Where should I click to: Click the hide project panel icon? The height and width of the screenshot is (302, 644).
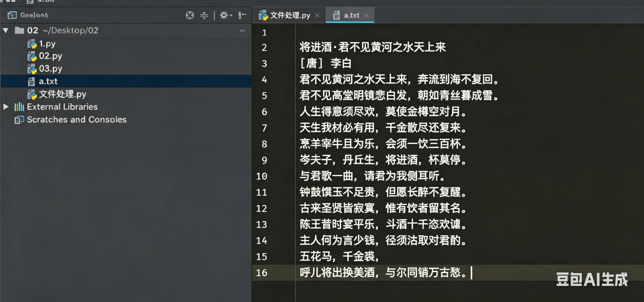click(242, 15)
